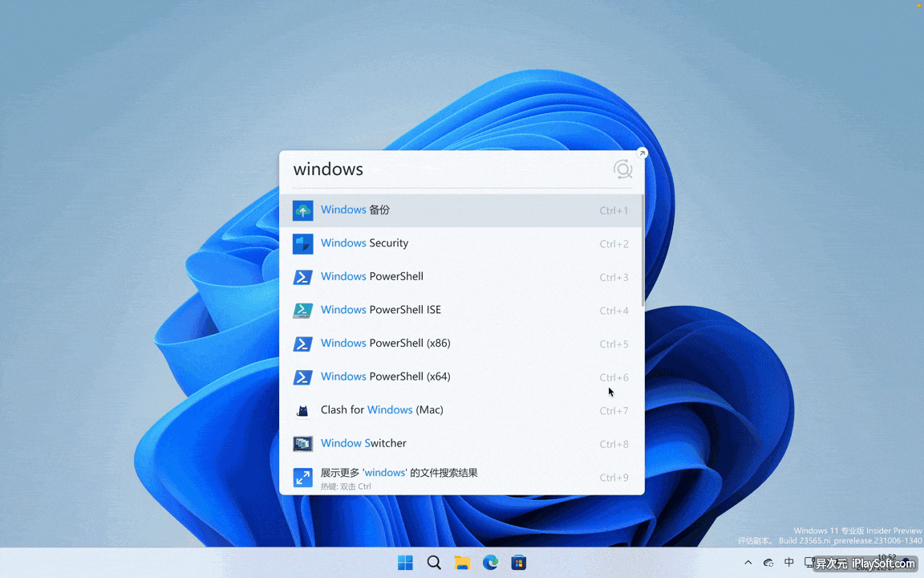Click the PowerShell ISE result icon
The image size is (924, 578).
coord(303,310)
